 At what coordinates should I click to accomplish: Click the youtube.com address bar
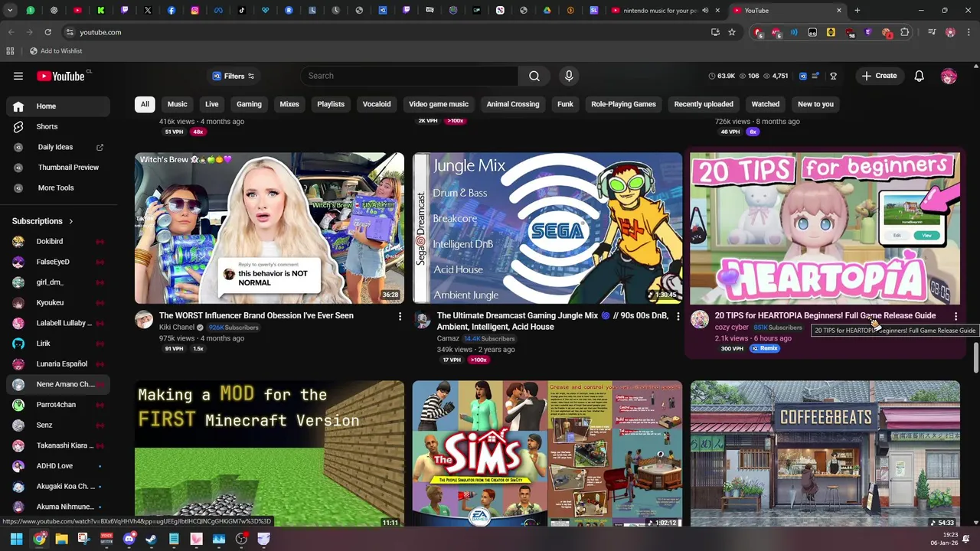point(390,32)
